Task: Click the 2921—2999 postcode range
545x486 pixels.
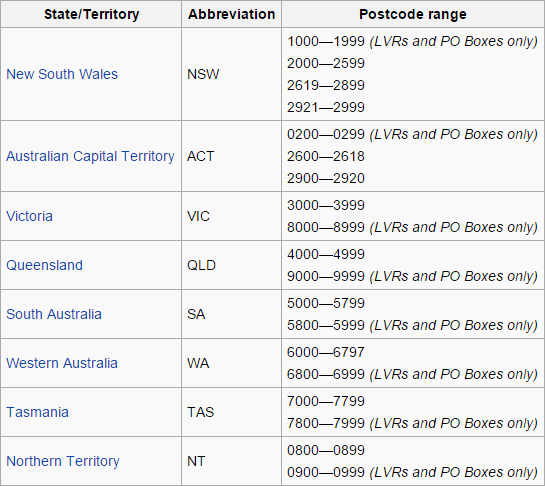Action: [x=326, y=107]
